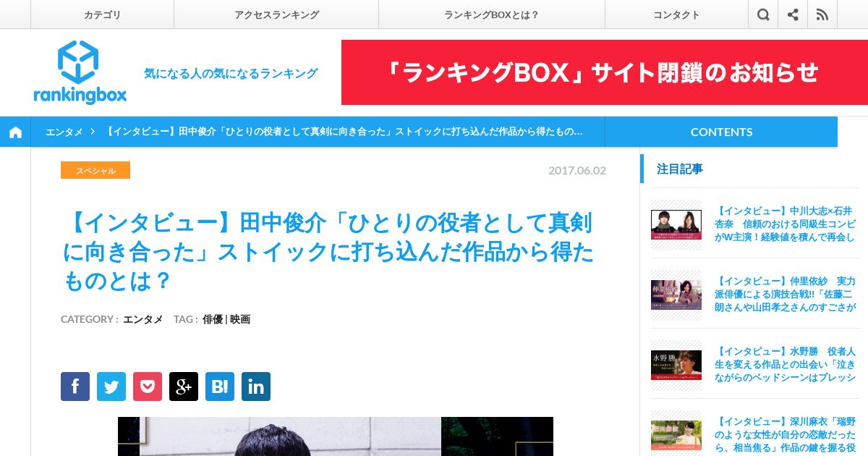868x456 pixels.
Task: Share article on Twitter
Action: (x=111, y=387)
